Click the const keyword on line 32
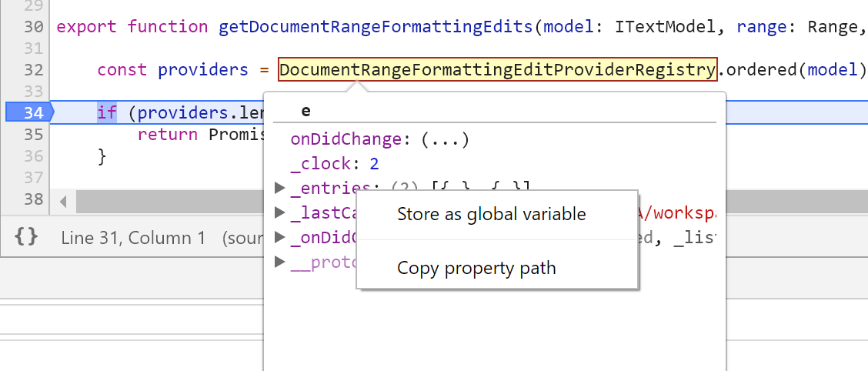This screenshot has width=868, height=371. point(122,70)
